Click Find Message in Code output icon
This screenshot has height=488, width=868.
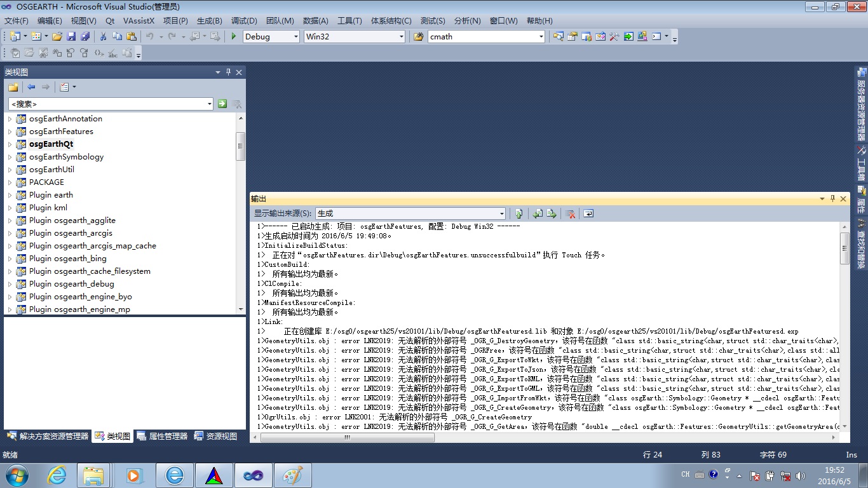point(519,213)
